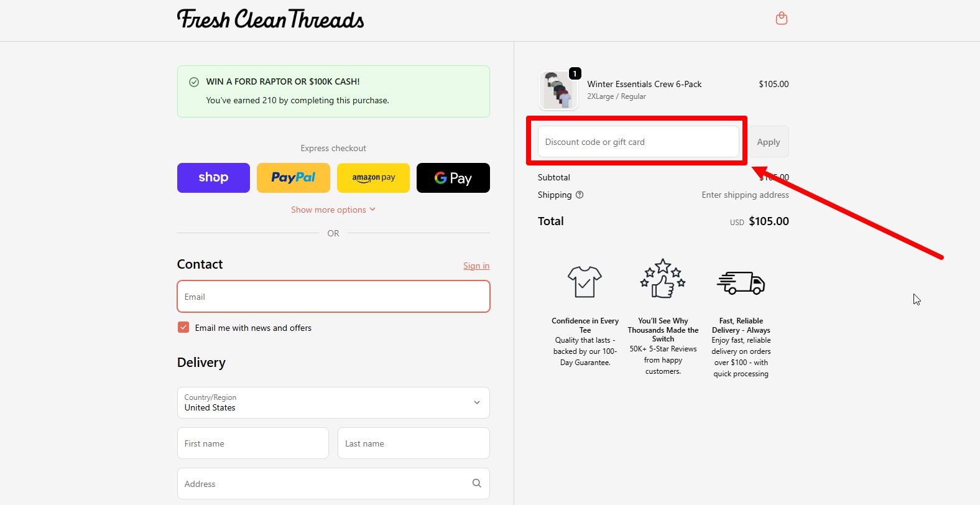The height and width of the screenshot is (505, 980).
Task: Expand 'Show more options' for express checkout
Action: point(333,210)
